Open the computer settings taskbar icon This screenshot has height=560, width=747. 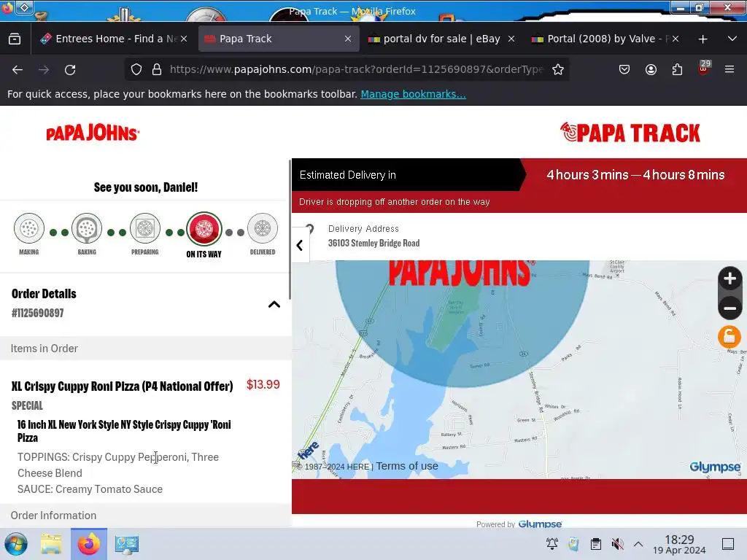pos(126,544)
